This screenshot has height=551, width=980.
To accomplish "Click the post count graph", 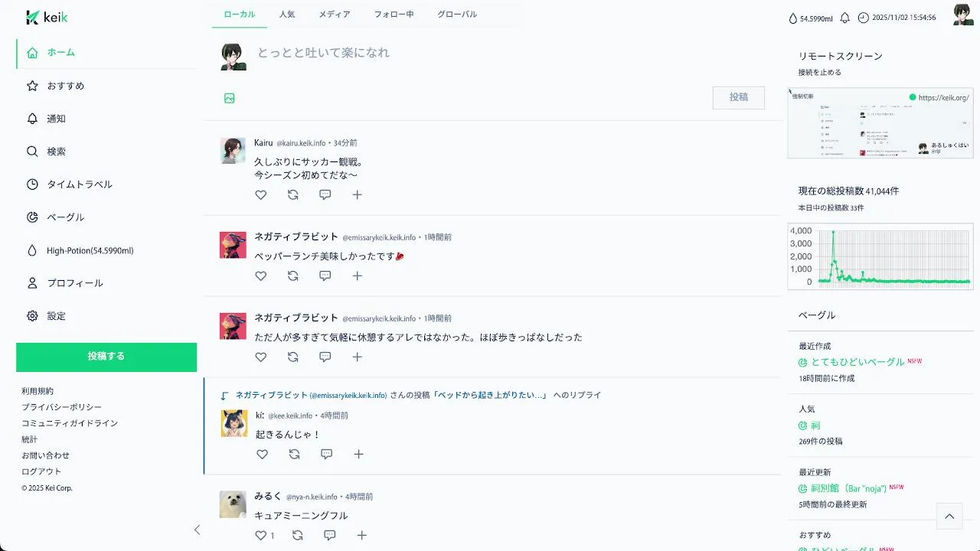I will click(x=880, y=256).
